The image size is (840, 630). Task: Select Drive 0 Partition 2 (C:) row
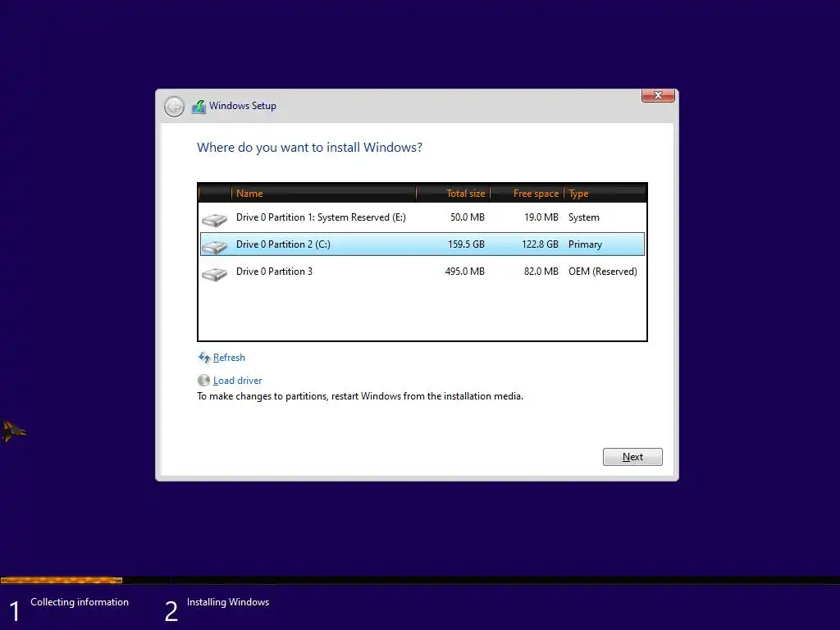[x=422, y=244]
